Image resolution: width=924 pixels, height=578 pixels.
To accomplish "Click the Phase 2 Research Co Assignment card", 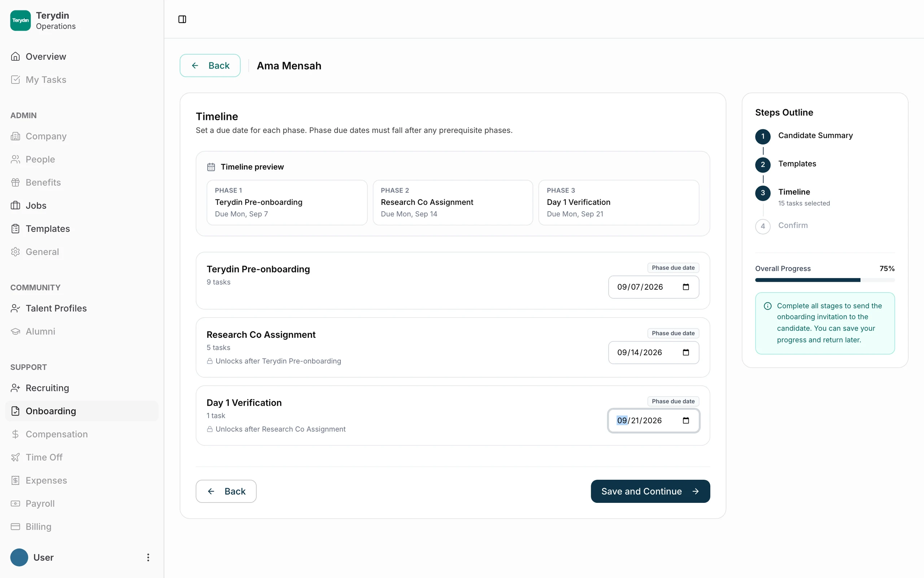I will (453, 203).
